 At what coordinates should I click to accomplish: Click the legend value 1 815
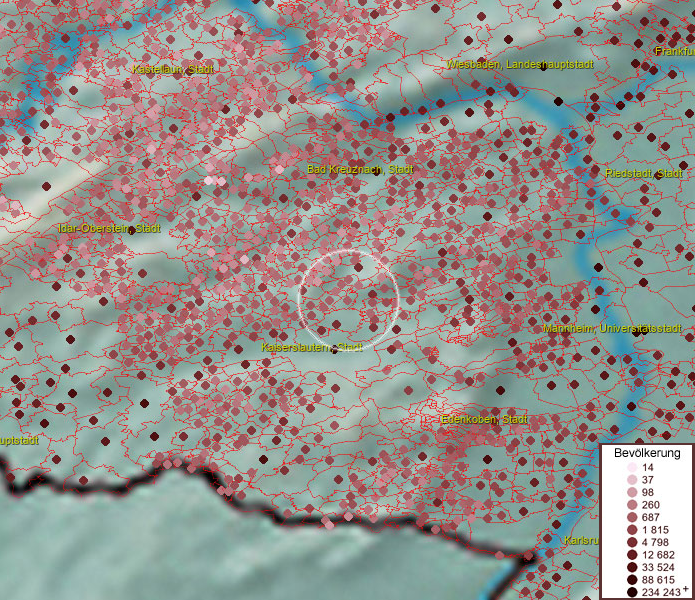tap(655, 530)
